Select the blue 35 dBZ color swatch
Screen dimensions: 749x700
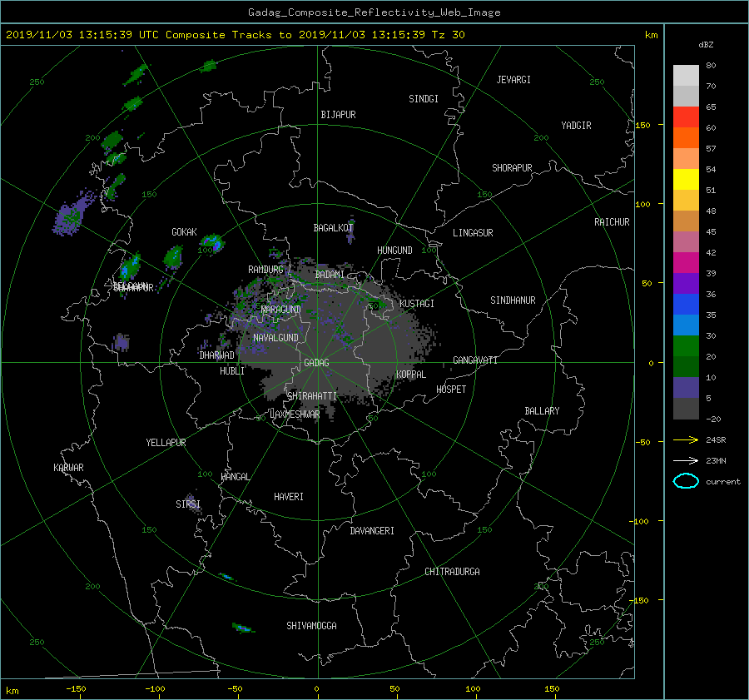tap(686, 304)
